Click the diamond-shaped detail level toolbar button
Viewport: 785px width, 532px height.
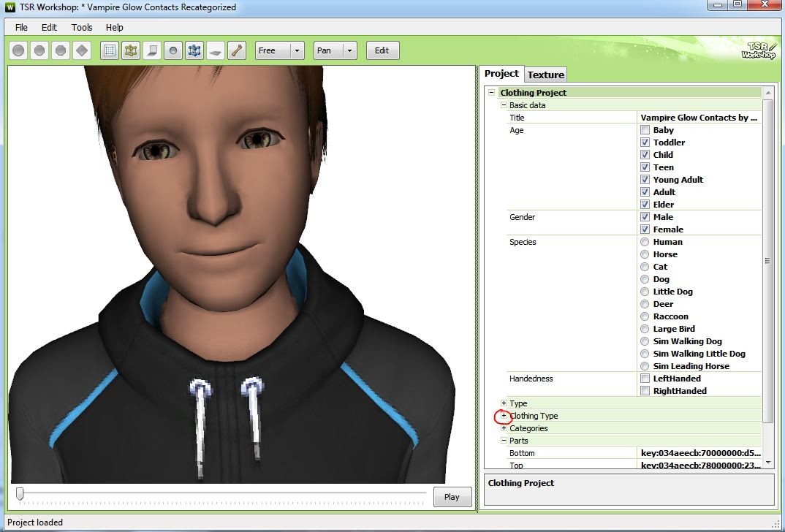tap(82, 50)
